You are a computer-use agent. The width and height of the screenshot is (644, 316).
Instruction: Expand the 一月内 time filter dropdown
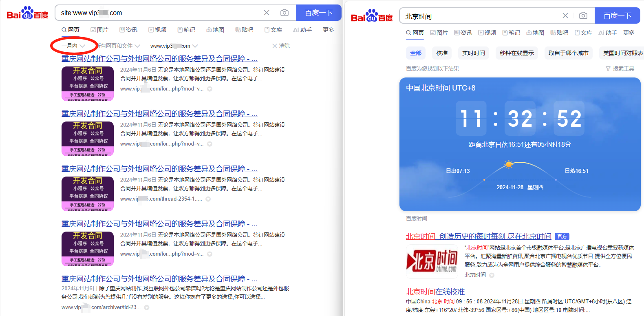point(73,46)
